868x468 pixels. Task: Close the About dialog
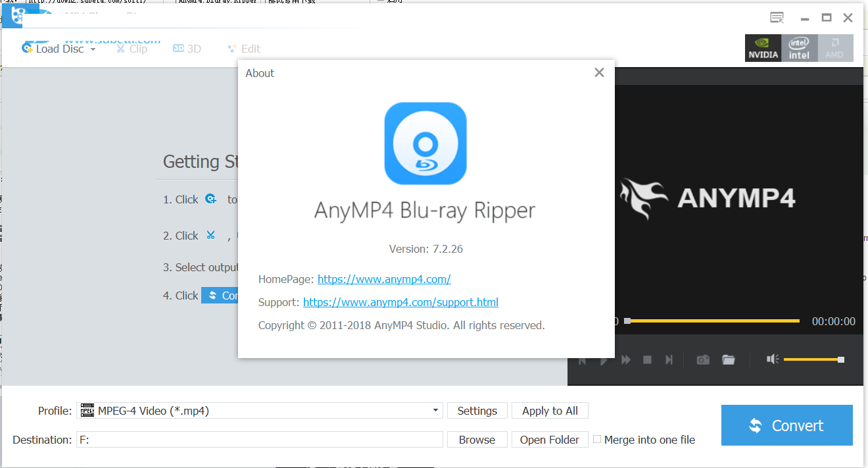point(599,72)
